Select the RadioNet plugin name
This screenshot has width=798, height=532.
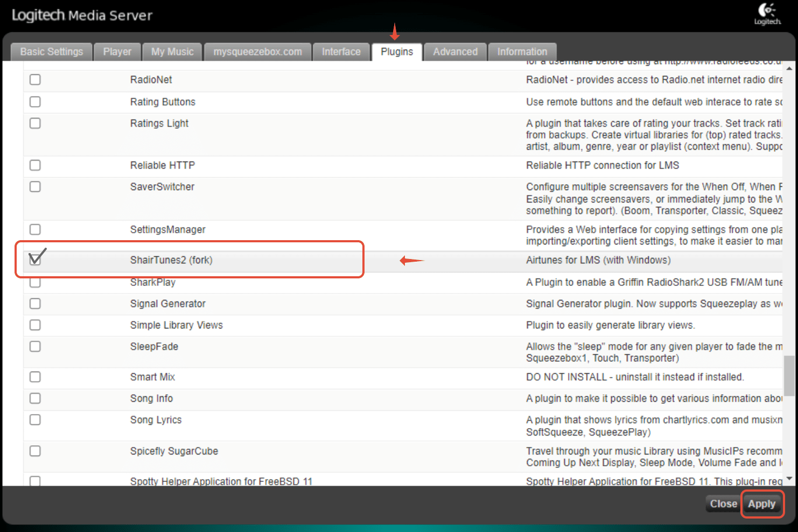(x=151, y=80)
